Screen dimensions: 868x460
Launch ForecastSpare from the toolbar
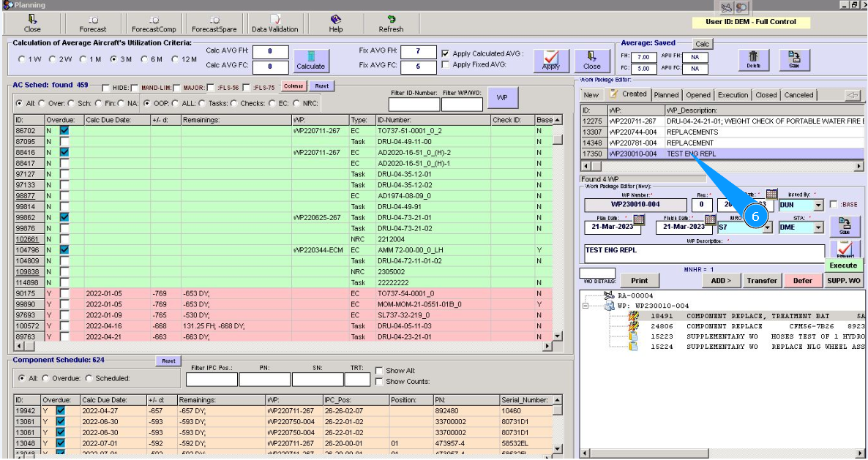click(214, 23)
